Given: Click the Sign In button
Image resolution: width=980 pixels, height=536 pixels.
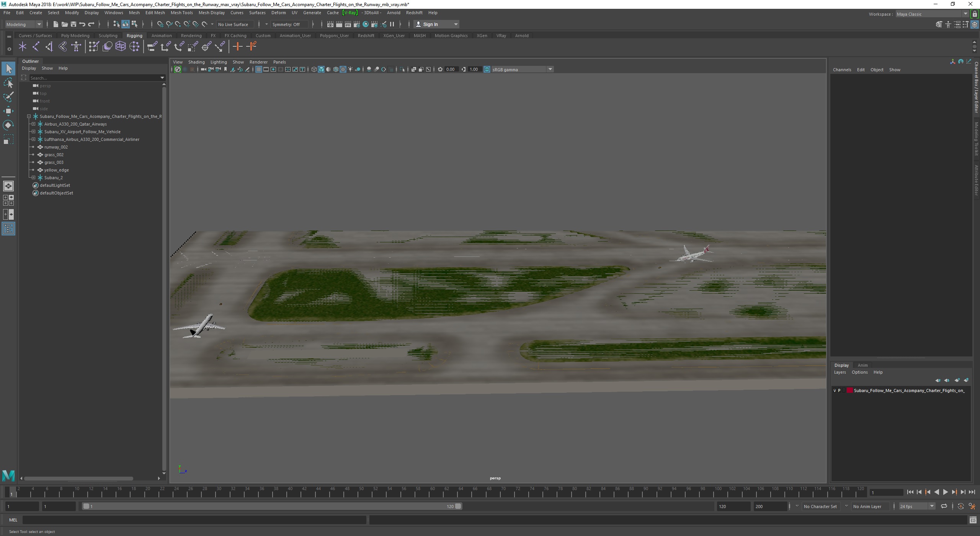Looking at the screenshot, I should (436, 24).
